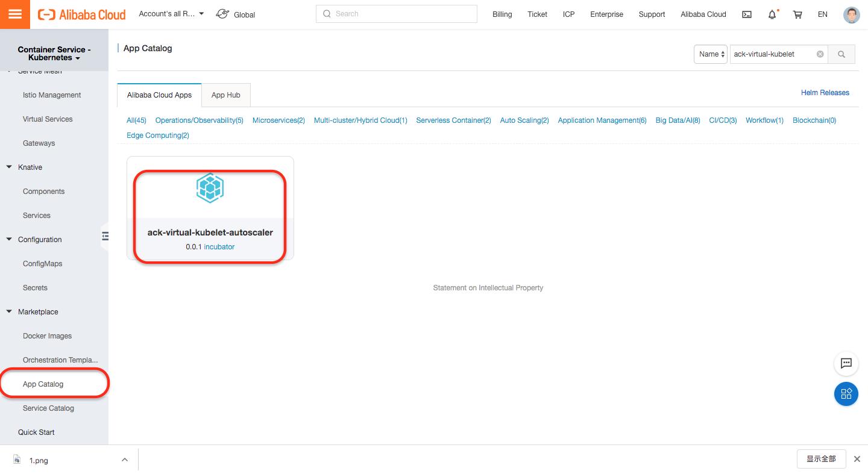The height and width of the screenshot is (474, 868).
Task: Open Helm Releases link
Action: tap(825, 93)
